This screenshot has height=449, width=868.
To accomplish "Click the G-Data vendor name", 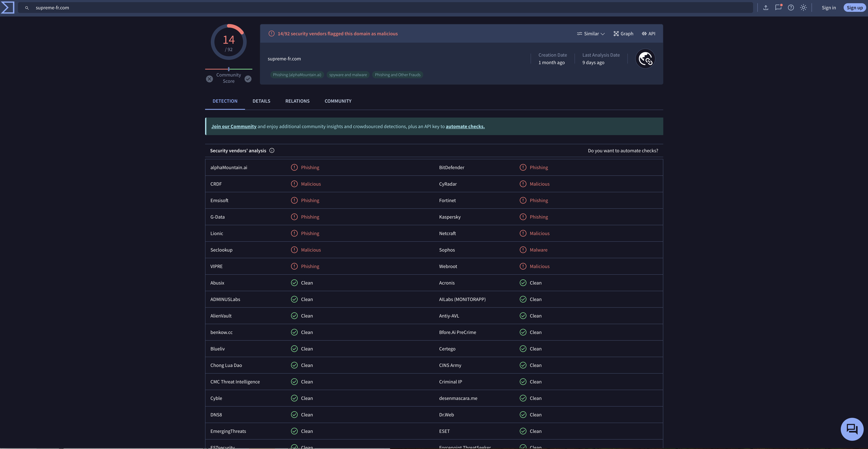I will (x=217, y=217).
